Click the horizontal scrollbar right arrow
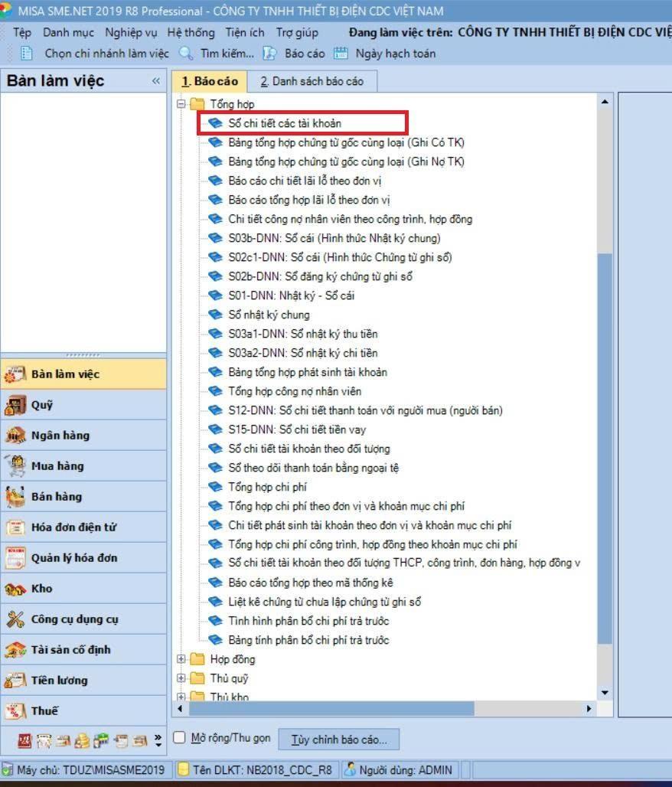 589,709
